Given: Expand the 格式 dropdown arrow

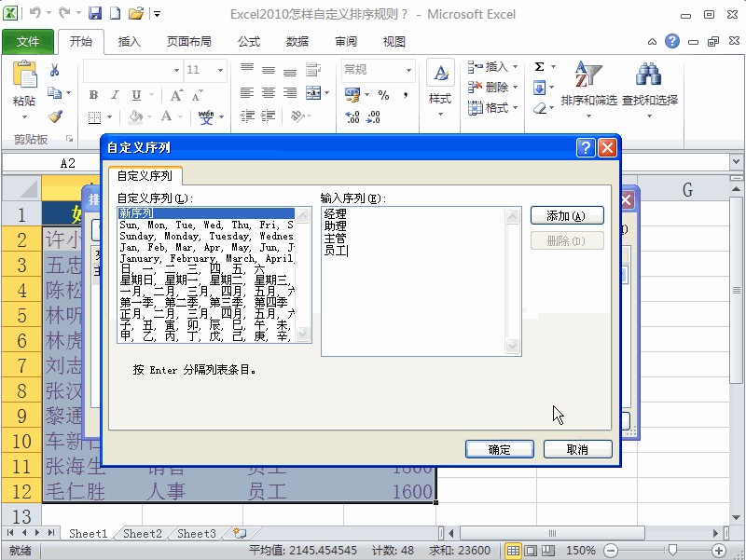Looking at the screenshot, I should pyautogui.click(x=516, y=108).
